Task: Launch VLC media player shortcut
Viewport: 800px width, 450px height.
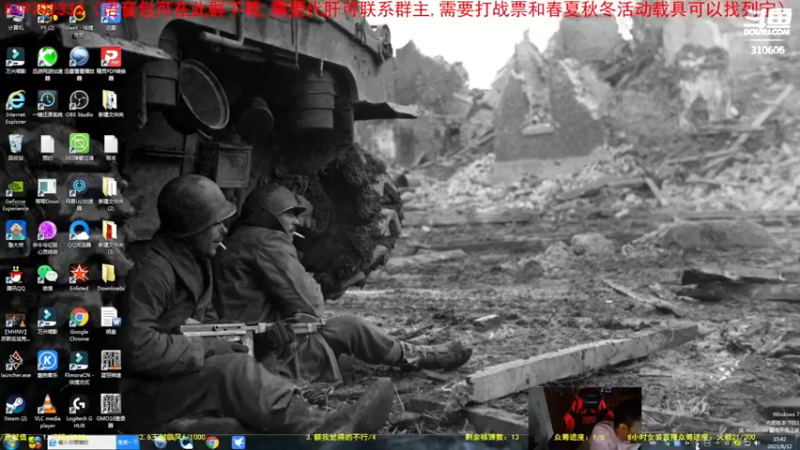Action: [x=47, y=411]
